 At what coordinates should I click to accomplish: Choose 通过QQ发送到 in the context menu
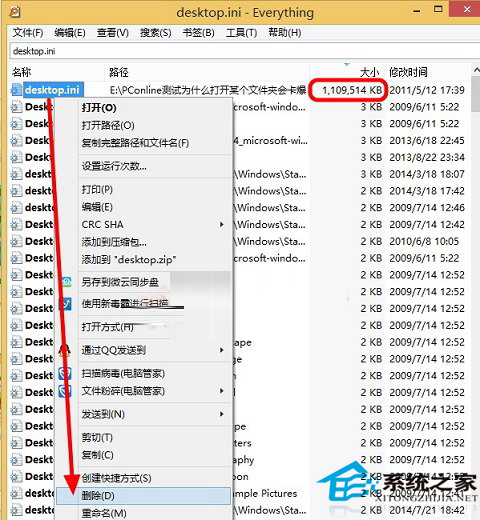click(114, 350)
